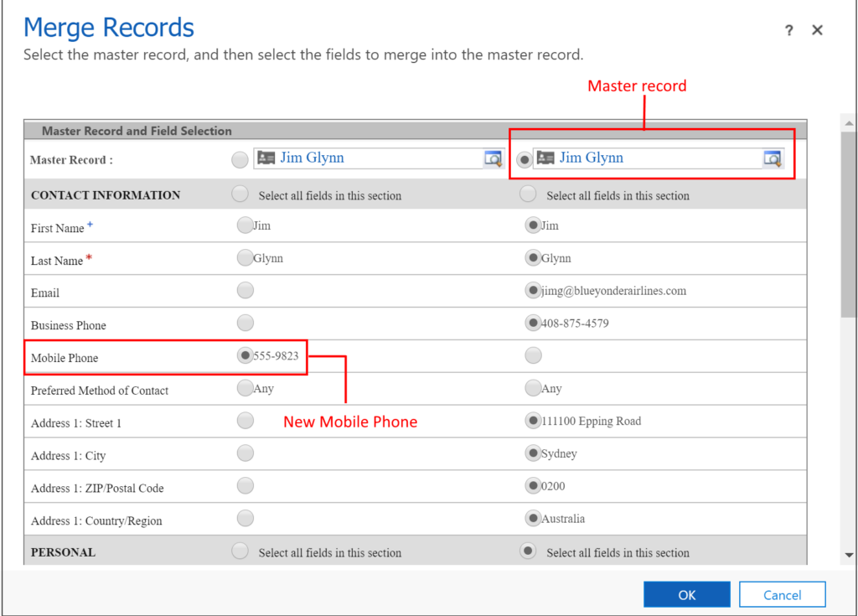The height and width of the screenshot is (616, 858).
Task: Select all fields in left CONTACT INFORMATION section
Action: pos(240,193)
